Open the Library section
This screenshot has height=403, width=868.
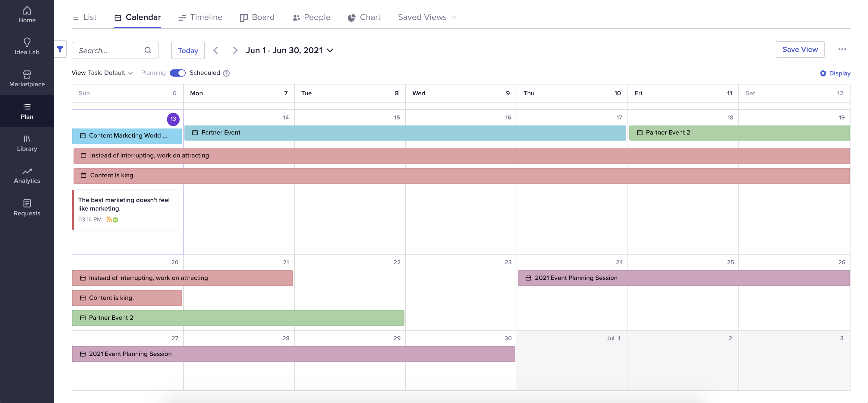click(27, 143)
